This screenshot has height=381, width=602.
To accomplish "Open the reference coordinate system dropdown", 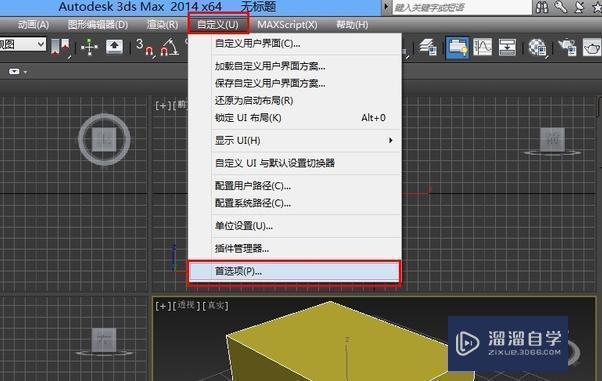I will point(23,45).
